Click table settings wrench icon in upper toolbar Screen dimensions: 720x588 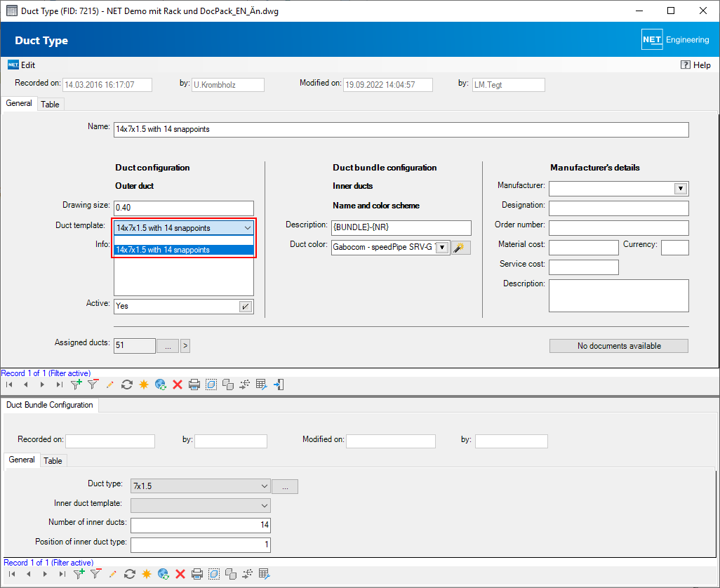tap(262, 385)
